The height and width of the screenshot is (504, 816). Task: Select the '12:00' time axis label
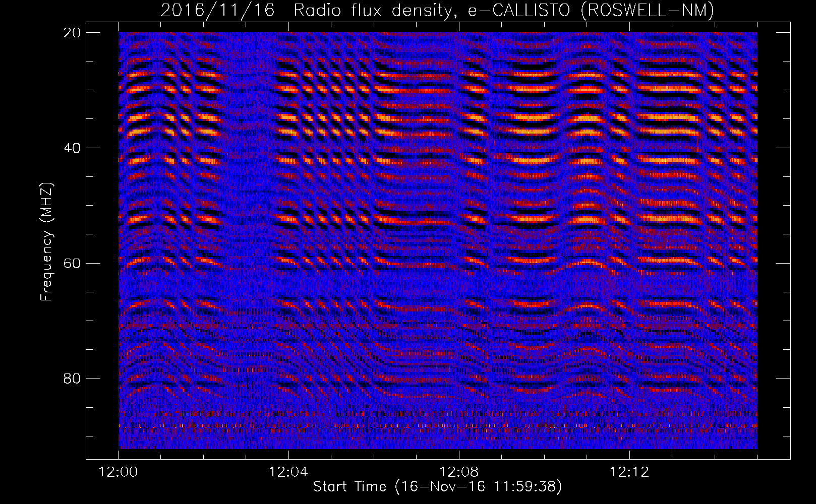pos(118,472)
